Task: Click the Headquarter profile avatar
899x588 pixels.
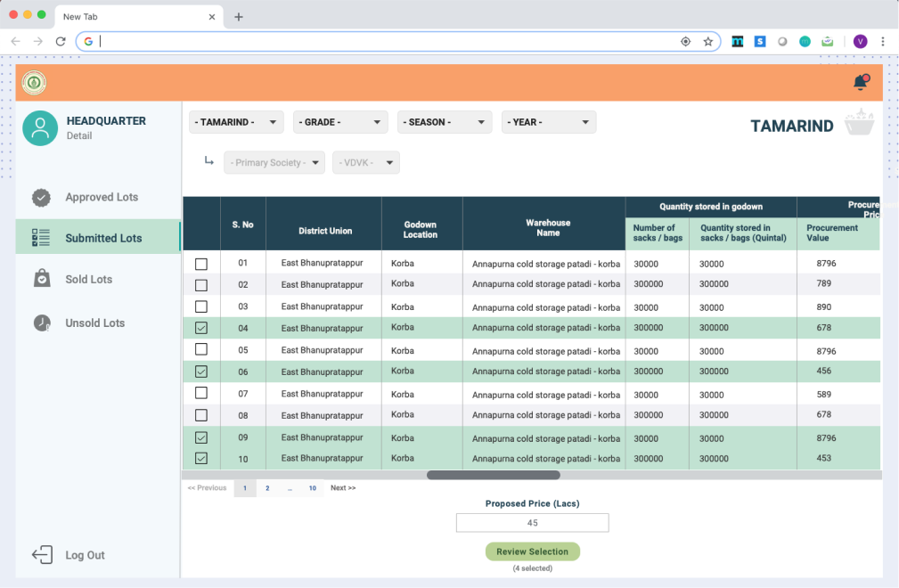Action: 40,127
